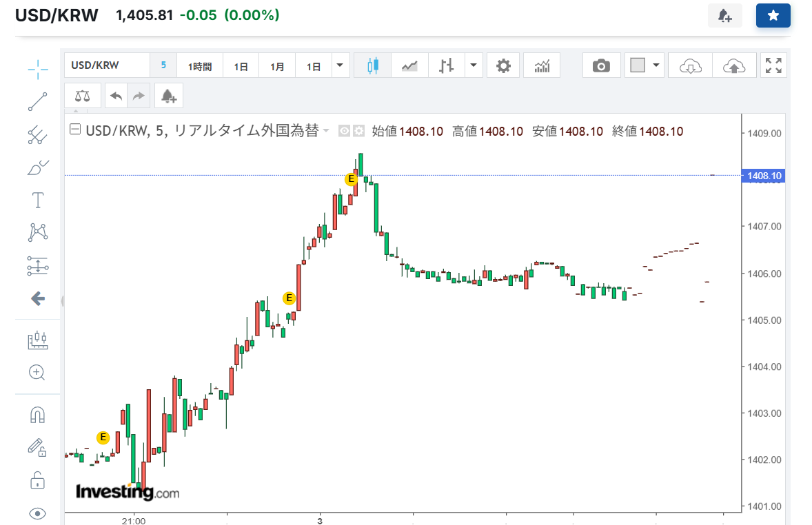Switch to the 1時間 interval
The height and width of the screenshot is (525, 812).
click(x=199, y=66)
